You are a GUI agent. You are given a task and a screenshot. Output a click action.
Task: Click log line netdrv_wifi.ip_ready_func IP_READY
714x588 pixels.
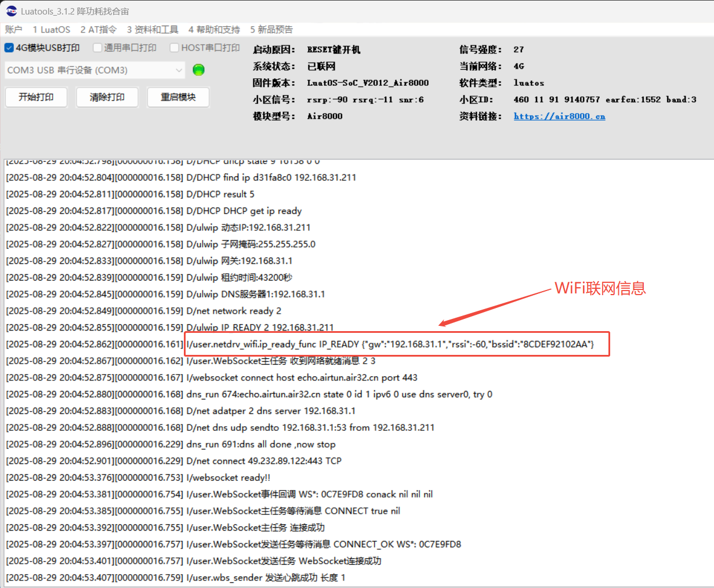click(x=300, y=344)
